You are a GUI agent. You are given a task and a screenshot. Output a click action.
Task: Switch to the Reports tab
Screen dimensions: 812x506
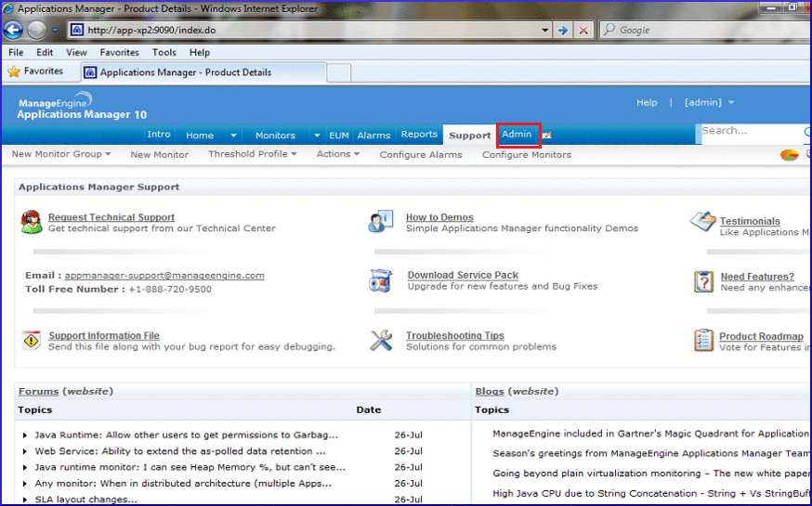tap(419, 134)
